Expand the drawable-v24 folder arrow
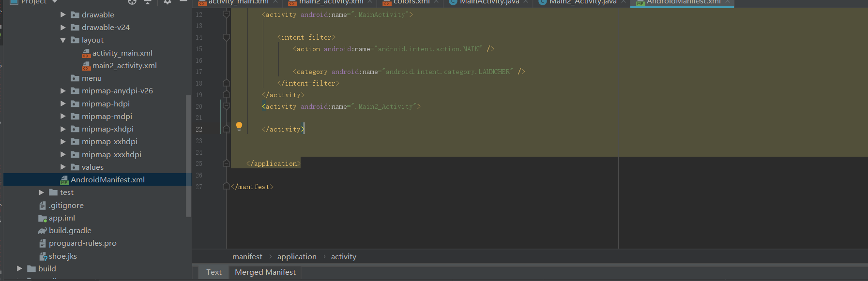Screen dimensions: 868x281 (x=63, y=28)
